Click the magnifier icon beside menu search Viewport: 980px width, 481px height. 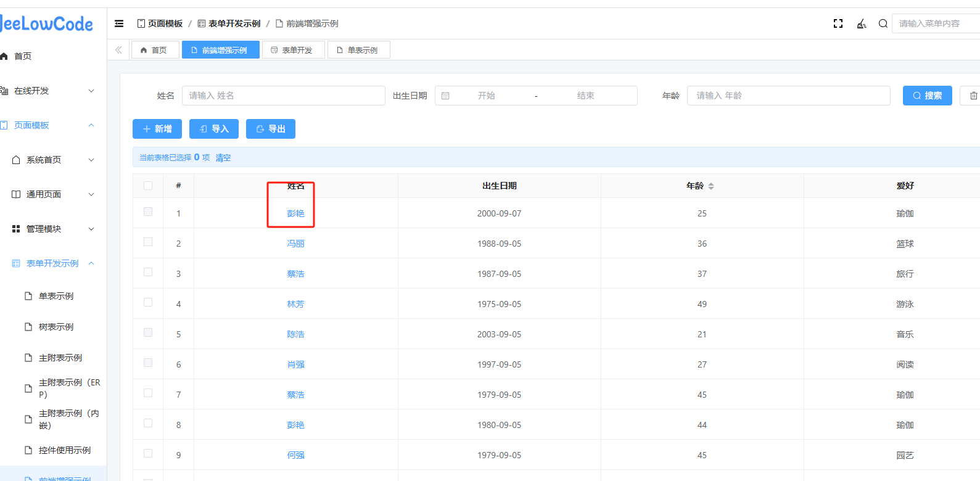(x=883, y=23)
